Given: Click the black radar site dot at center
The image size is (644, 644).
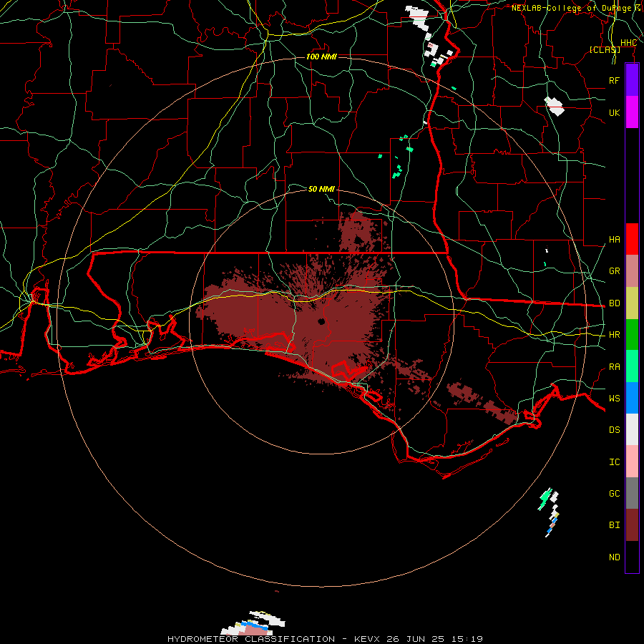Looking at the screenshot, I should (321, 321).
